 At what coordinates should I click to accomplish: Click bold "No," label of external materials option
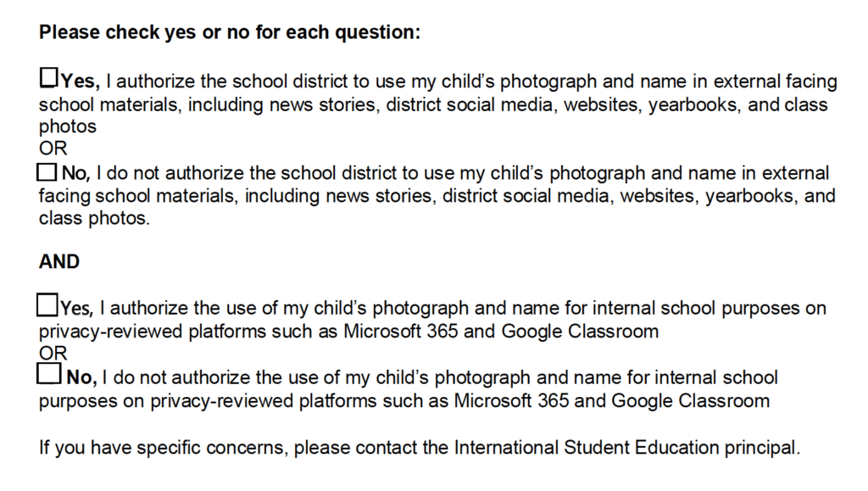click(x=75, y=174)
